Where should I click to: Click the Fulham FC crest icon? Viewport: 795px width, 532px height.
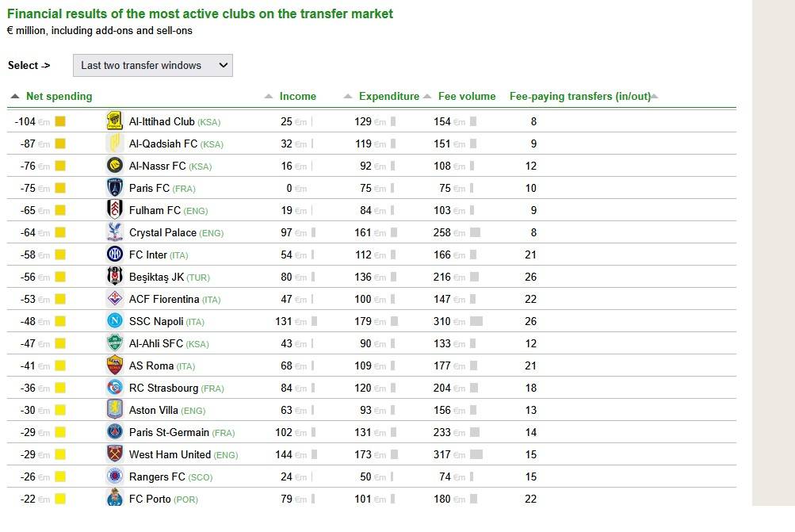coord(115,210)
